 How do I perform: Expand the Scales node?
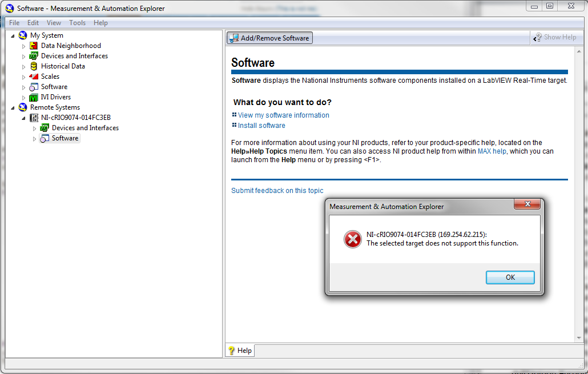23,77
